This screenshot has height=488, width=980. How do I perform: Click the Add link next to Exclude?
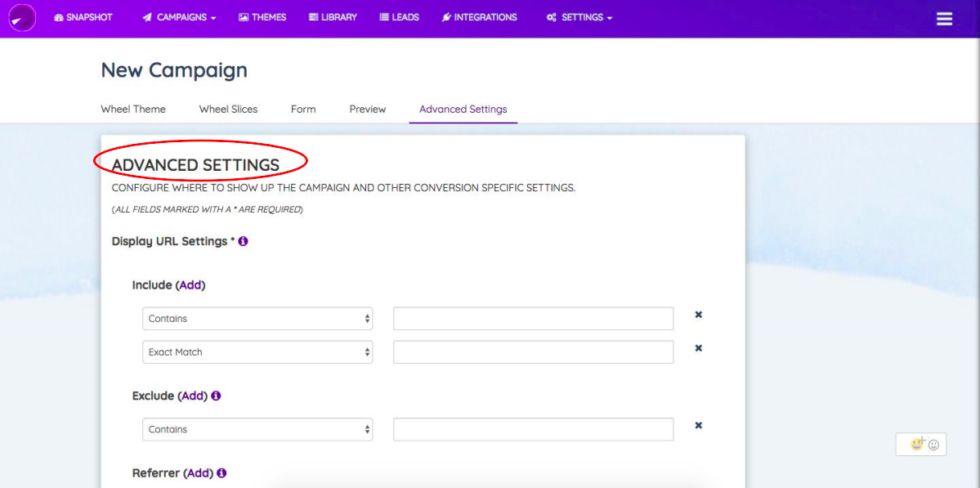pos(193,396)
